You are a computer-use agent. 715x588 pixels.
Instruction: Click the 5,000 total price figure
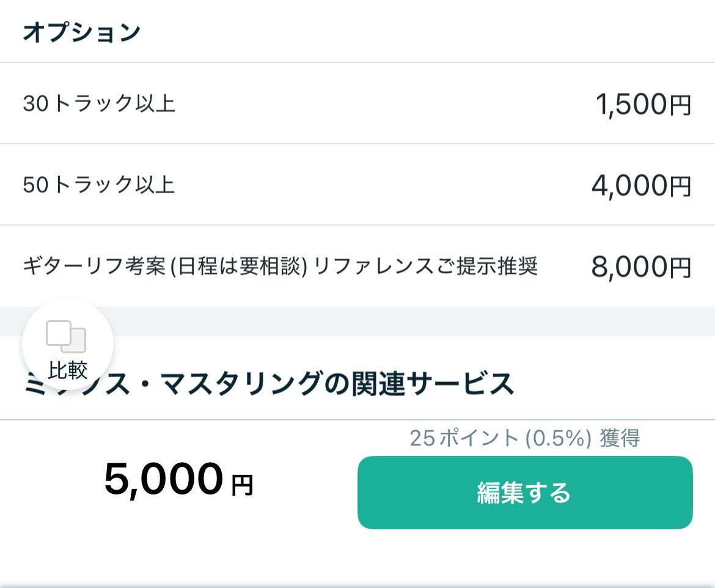(x=164, y=478)
